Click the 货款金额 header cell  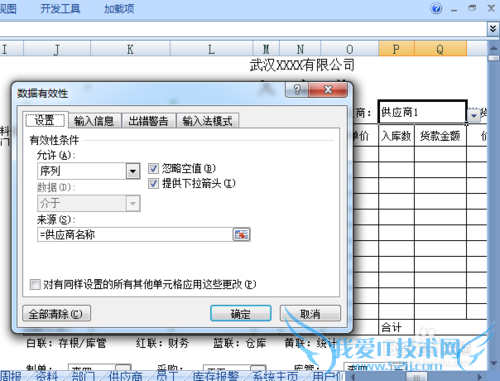[x=440, y=136]
